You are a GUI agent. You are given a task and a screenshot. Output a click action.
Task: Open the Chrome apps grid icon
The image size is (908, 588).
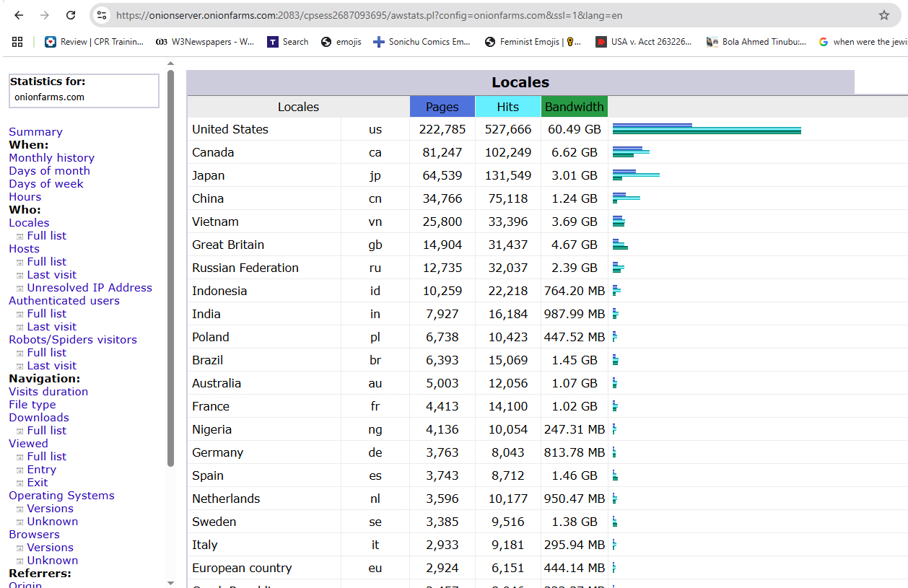coord(17,42)
